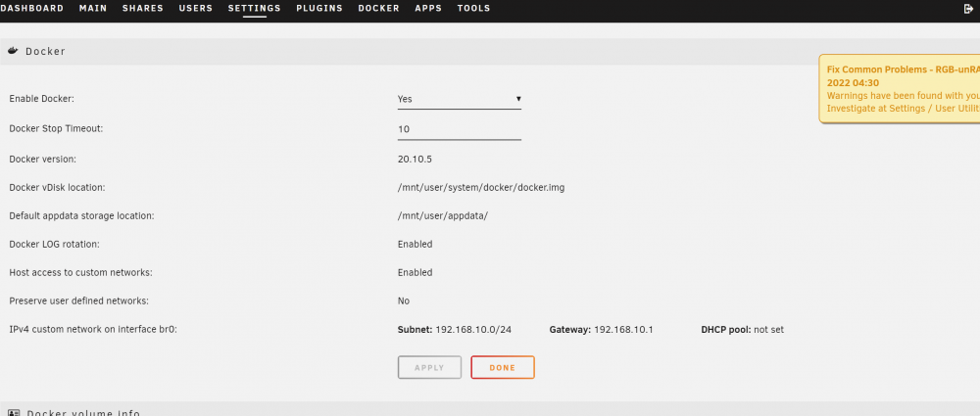Click the logout icon in top bar

[969, 8]
